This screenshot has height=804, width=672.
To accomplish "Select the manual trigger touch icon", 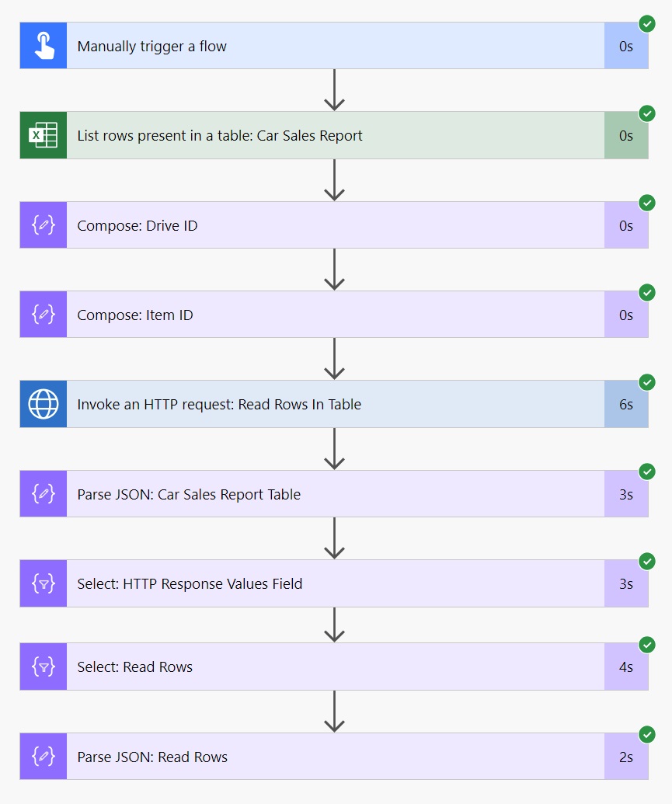I will pos(44,45).
